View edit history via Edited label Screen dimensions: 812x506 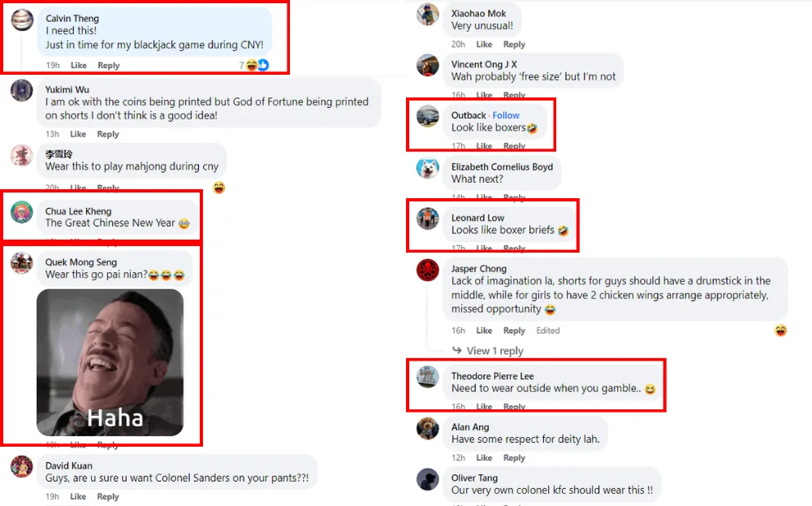[548, 331]
